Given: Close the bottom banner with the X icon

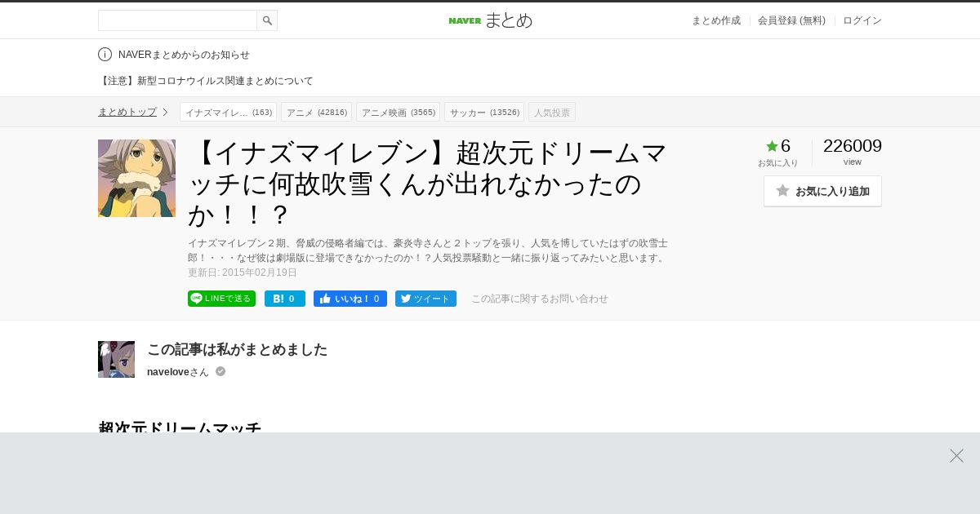Looking at the screenshot, I should point(956,455).
